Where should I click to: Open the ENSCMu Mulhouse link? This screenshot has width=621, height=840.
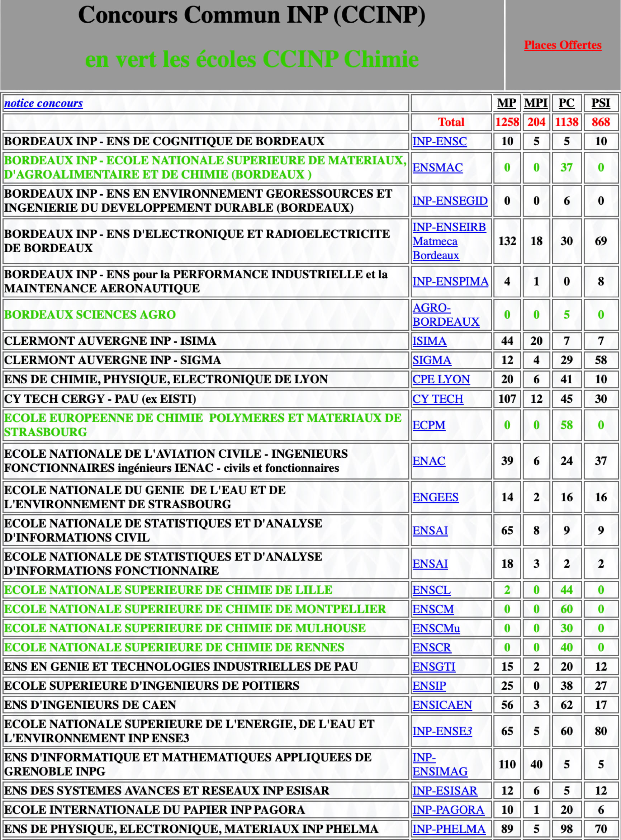[x=436, y=628]
